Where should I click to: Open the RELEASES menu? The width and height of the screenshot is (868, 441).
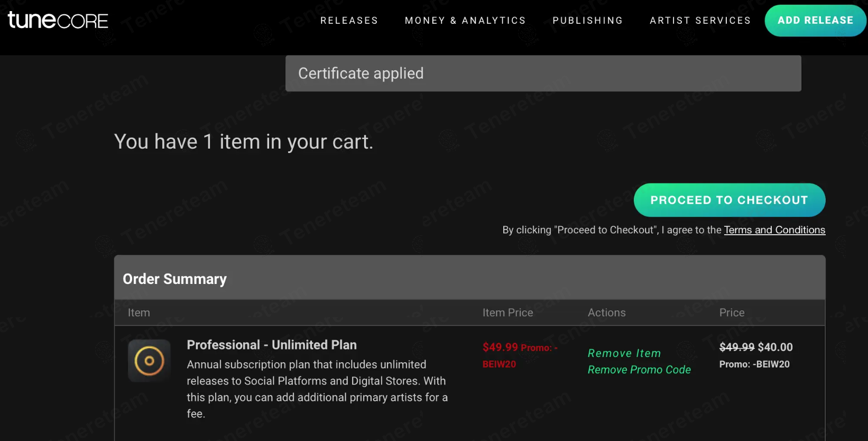[x=349, y=20]
